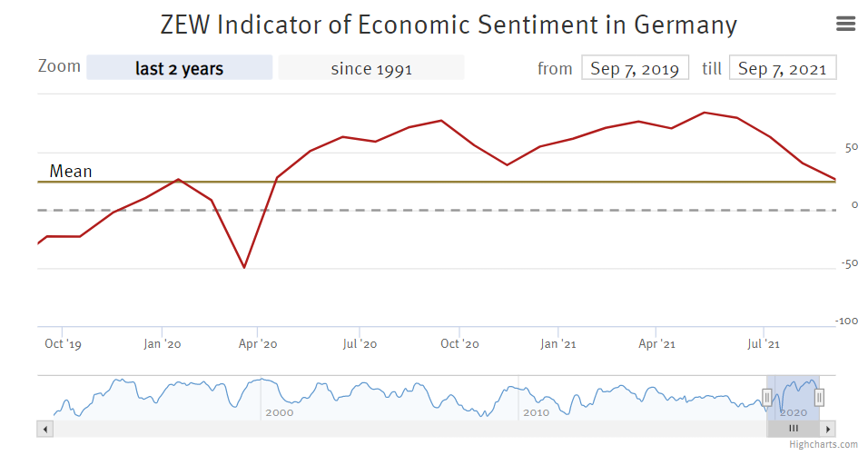Open the chart hamburger menu
The image size is (868, 465).
click(x=845, y=25)
